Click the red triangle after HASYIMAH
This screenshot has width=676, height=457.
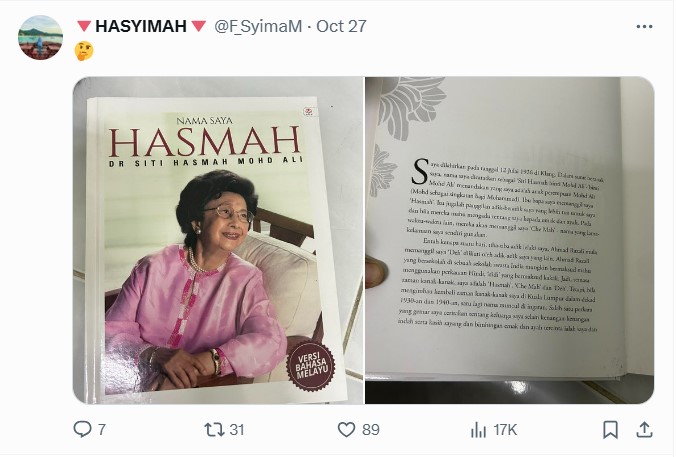[x=199, y=26]
